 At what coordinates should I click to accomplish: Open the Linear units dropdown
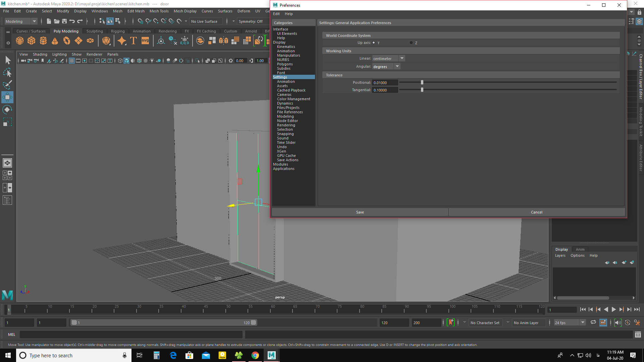[388, 58]
